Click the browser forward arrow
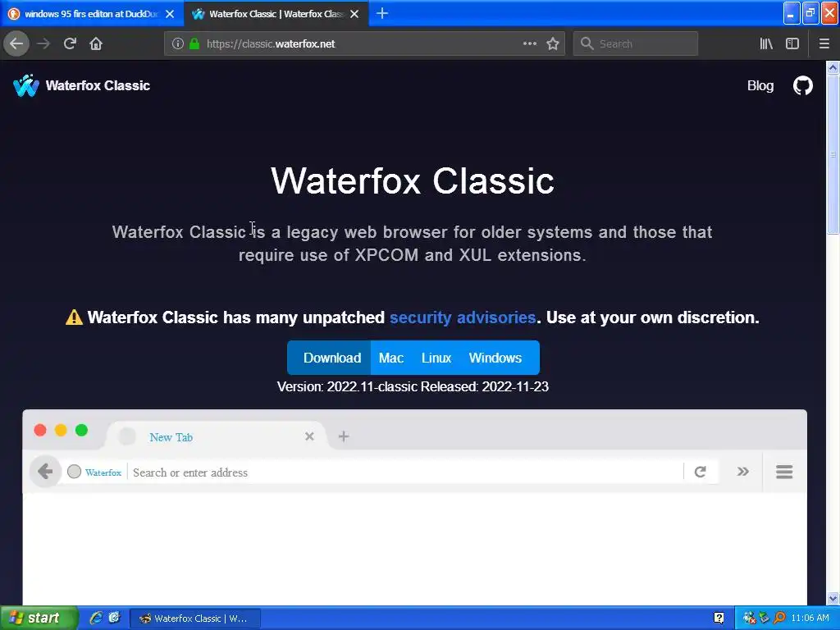Screen dimensions: 840x630 [43, 43]
